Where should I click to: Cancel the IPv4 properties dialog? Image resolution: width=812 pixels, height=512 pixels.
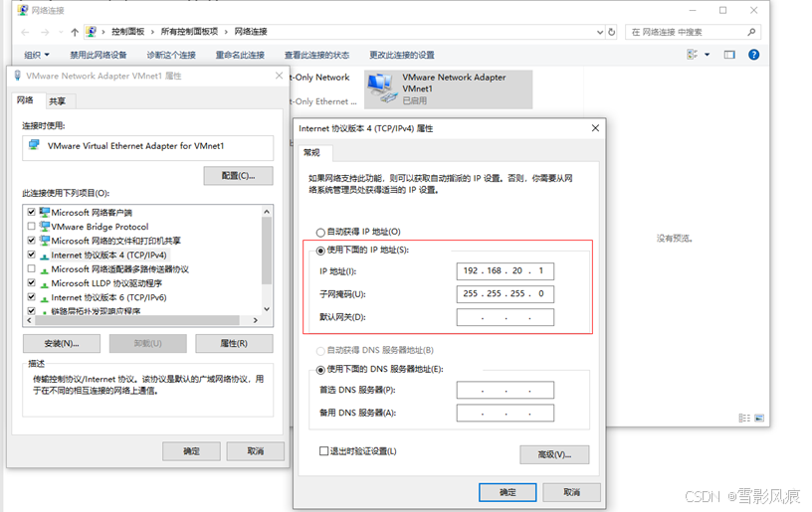click(572, 492)
